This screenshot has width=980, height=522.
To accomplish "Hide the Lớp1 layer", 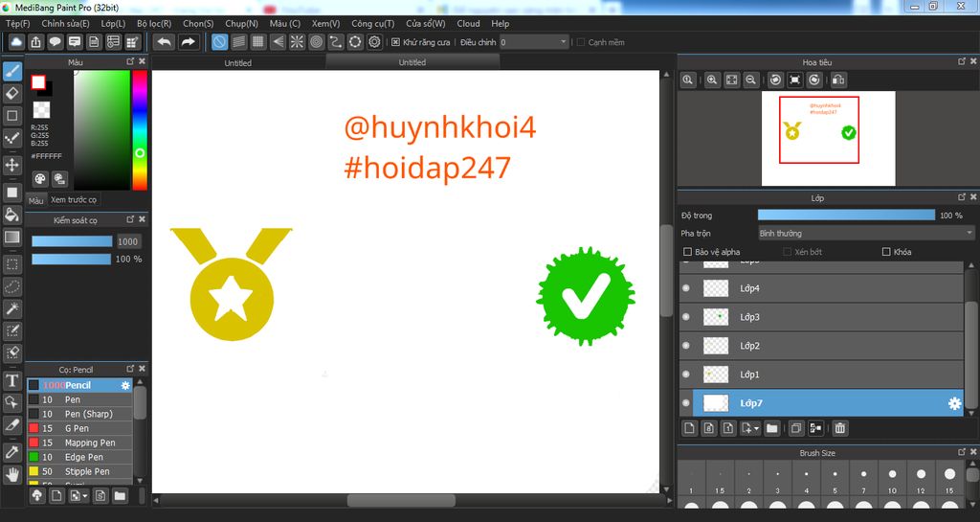I will click(x=686, y=374).
